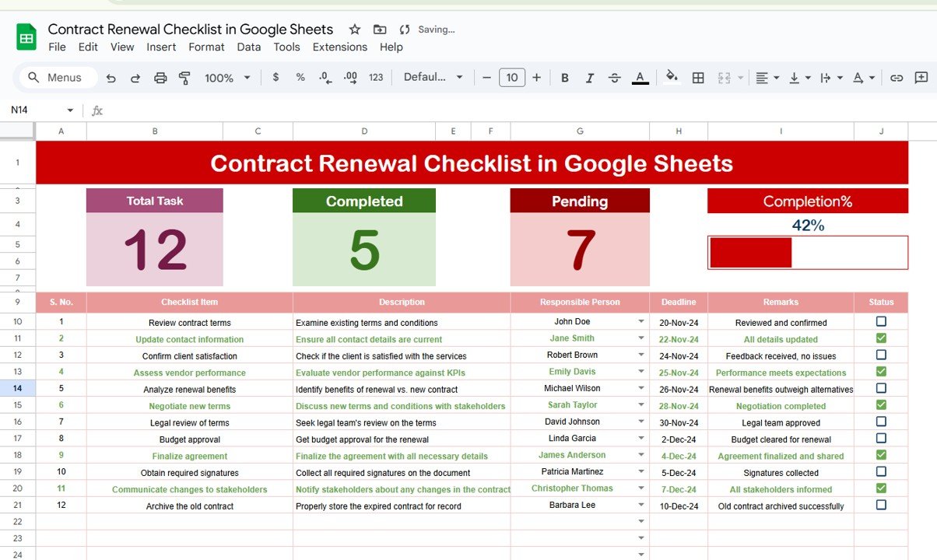Image resolution: width=937 pixels, height=560 pixels.
Task: Open the Edit menu
Action: [88, 47]
